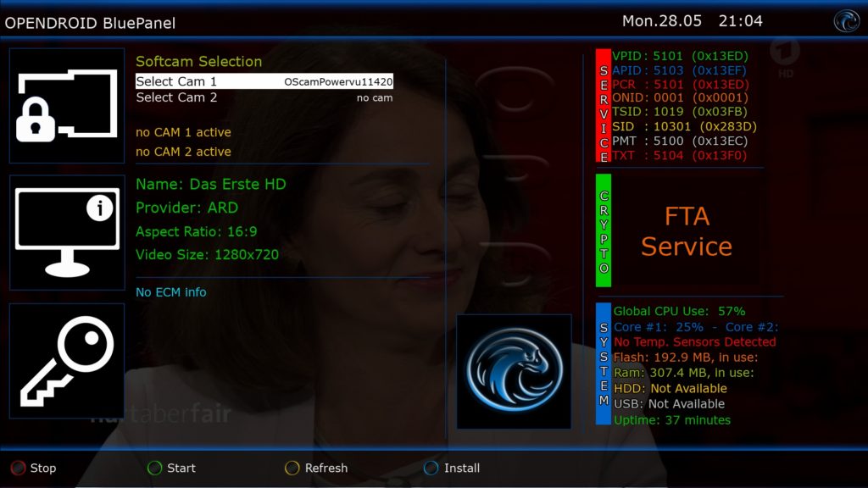868x488 pixels.
Task: Select the 'Select Cam 1' row
Action: (264, 81)
